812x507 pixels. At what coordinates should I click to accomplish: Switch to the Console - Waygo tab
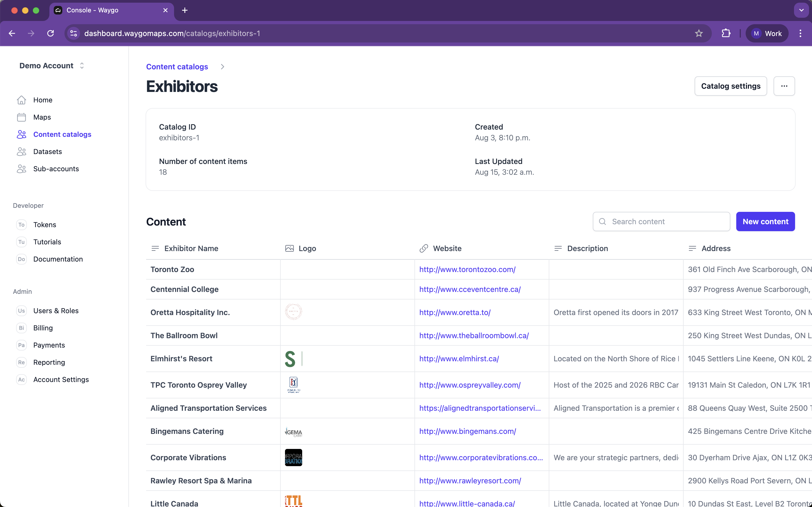pyautogui.click(x=111, y=10)
